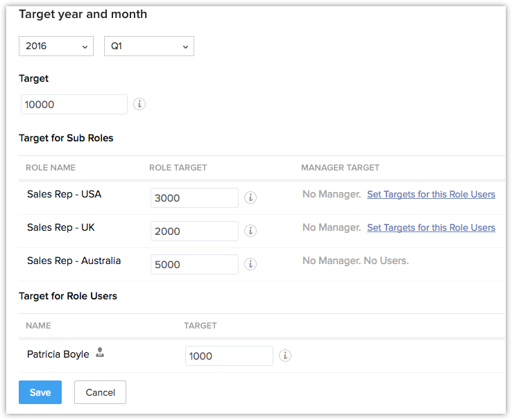Open the Q1 quarter dropdown
Viewport: 512px width, 420px height.
point(148,46)
